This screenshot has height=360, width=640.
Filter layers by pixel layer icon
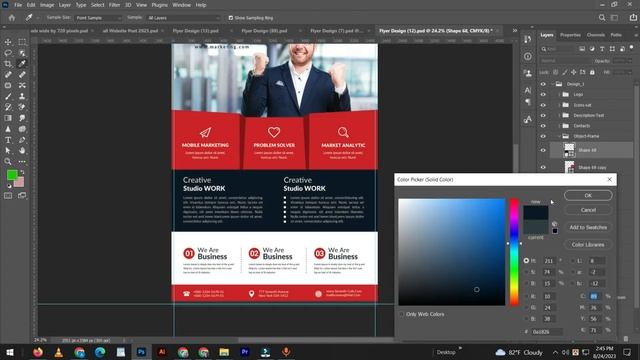(582, 49)
